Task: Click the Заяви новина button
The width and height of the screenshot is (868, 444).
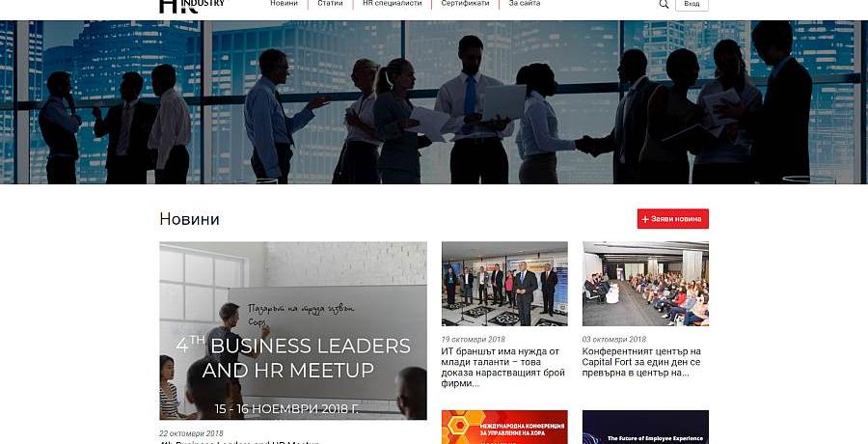Action: coord(672,218)
